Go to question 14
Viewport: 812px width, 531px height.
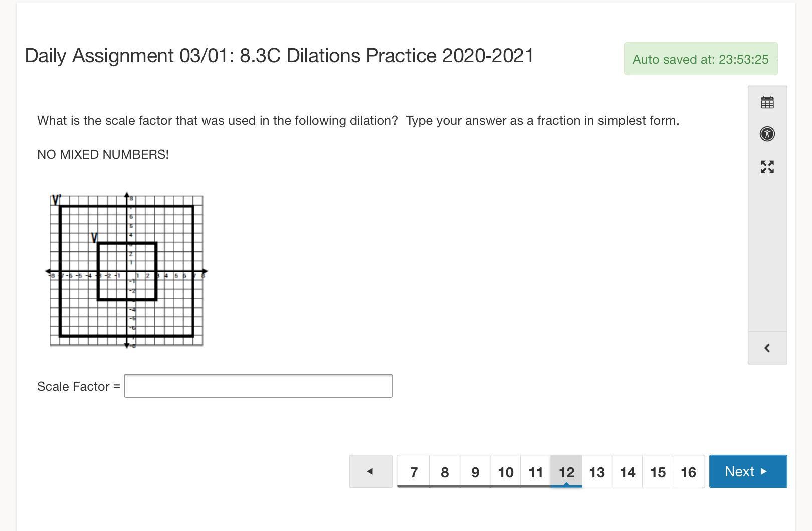[628, 472]
